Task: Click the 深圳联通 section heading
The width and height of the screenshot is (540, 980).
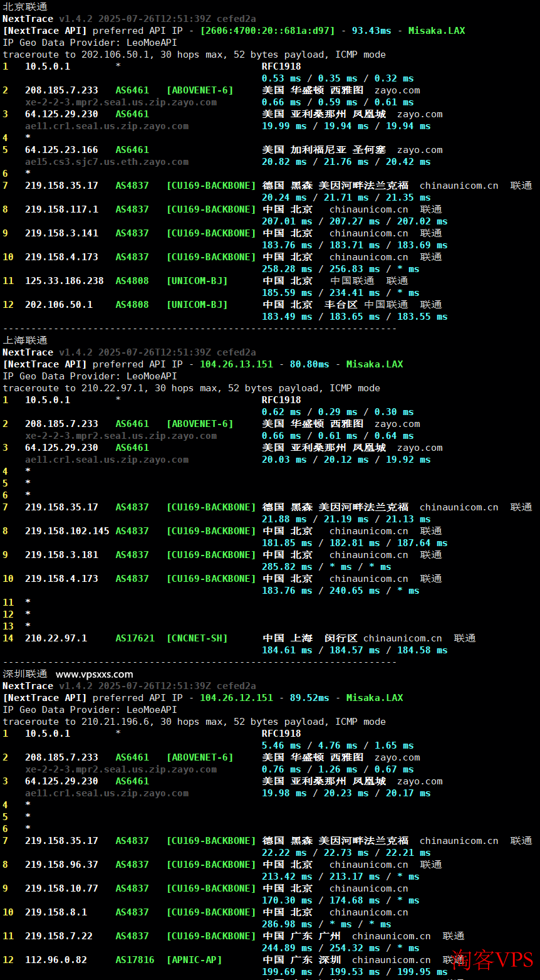Action: coord(25,674)
